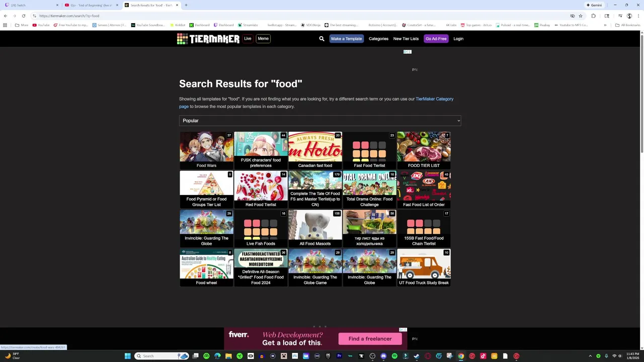Open the Windows Start menu

(127, 356)
